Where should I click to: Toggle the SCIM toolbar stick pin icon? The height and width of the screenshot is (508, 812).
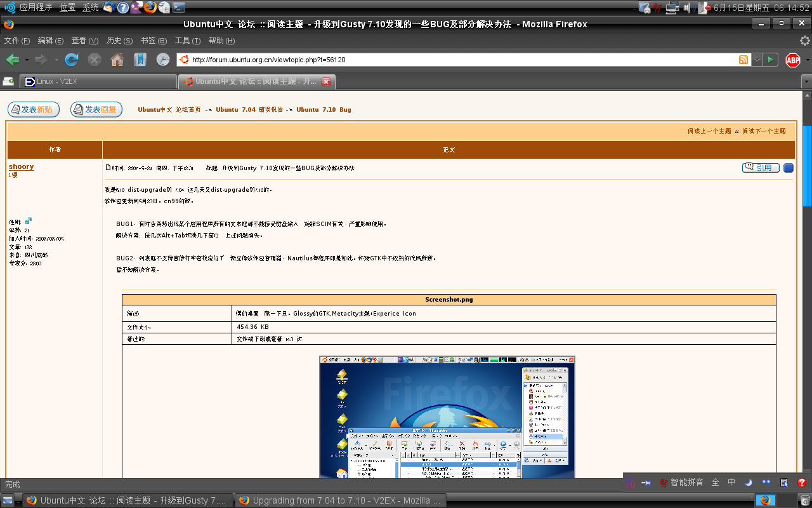click(x=646, y=483)
